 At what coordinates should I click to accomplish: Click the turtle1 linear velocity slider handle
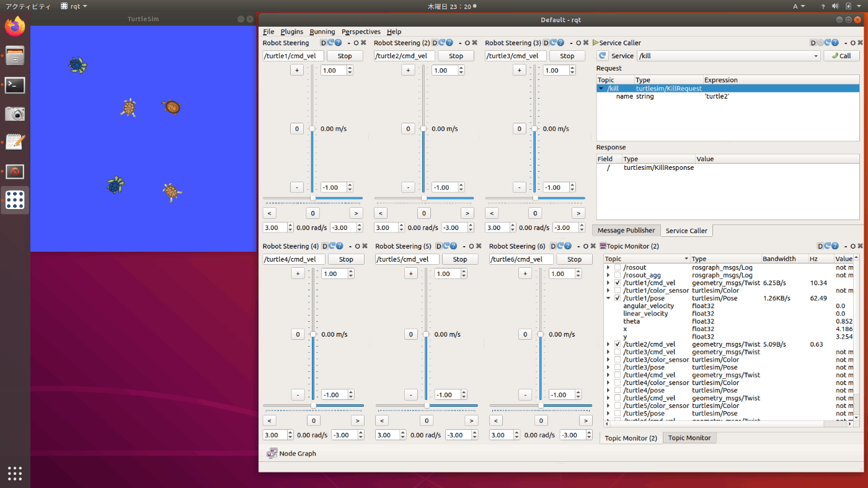tap(312, 129)
